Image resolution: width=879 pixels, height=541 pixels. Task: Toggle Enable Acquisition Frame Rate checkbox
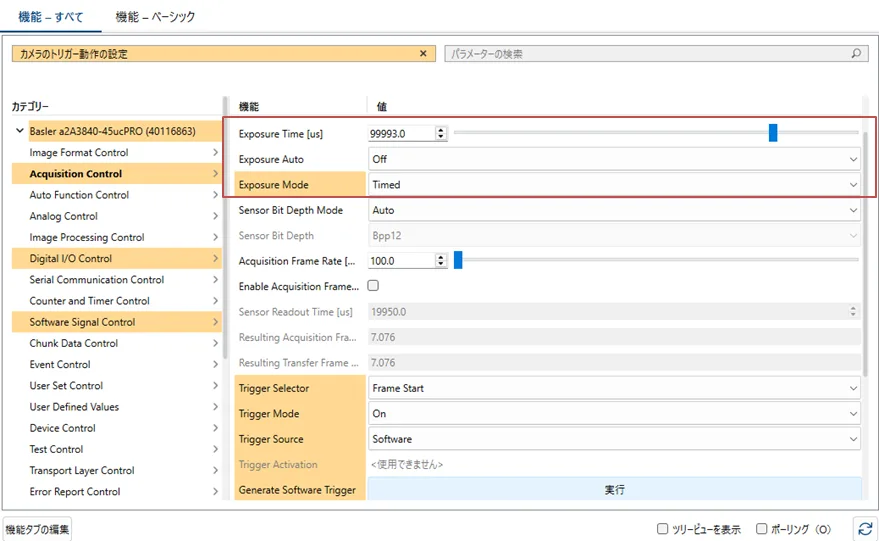[373, 286]
